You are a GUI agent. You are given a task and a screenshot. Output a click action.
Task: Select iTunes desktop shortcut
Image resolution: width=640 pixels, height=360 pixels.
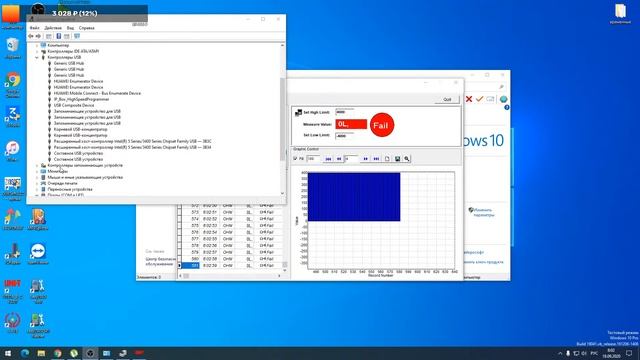[13, 151]
